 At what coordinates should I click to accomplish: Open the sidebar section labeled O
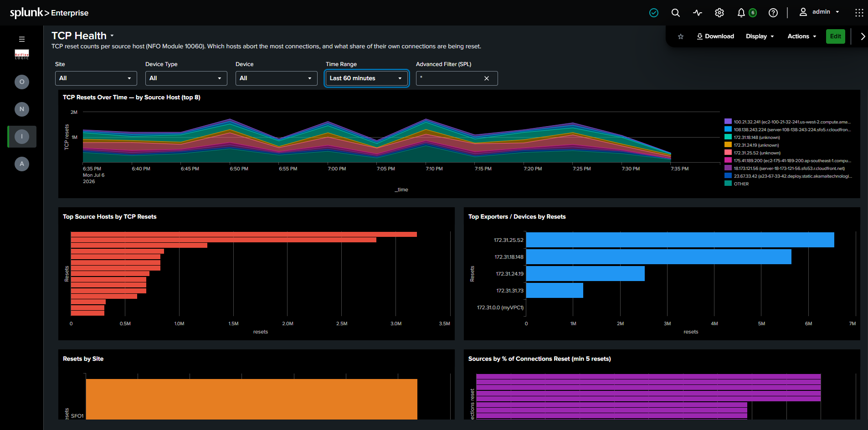coord(21,82)
